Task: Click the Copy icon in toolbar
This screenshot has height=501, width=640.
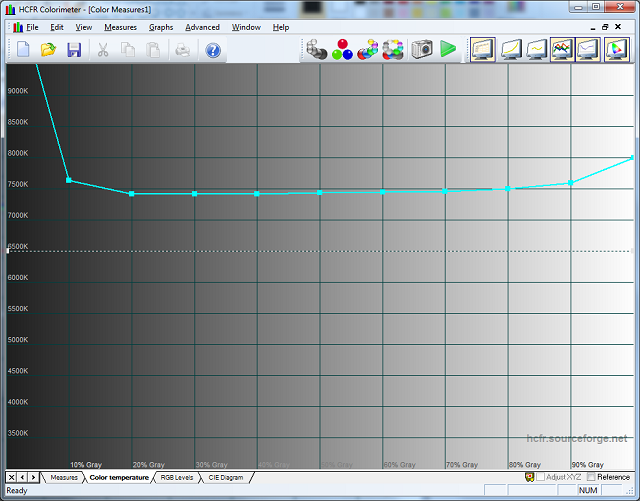Action: (128, 50)
